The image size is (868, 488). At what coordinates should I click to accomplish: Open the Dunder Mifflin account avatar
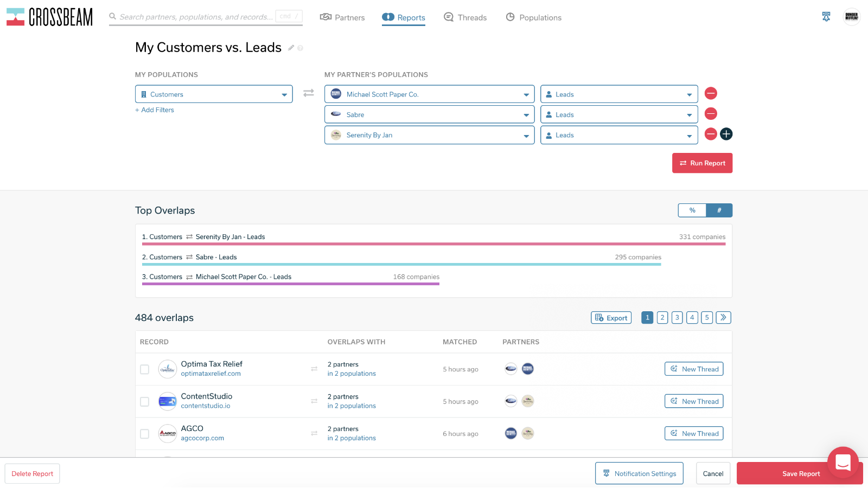click(852, 17)
